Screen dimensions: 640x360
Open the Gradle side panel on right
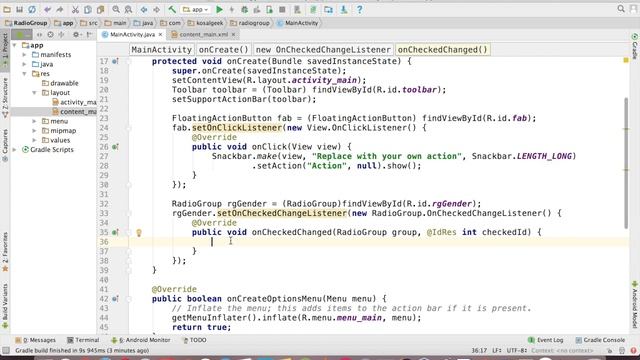635,46
